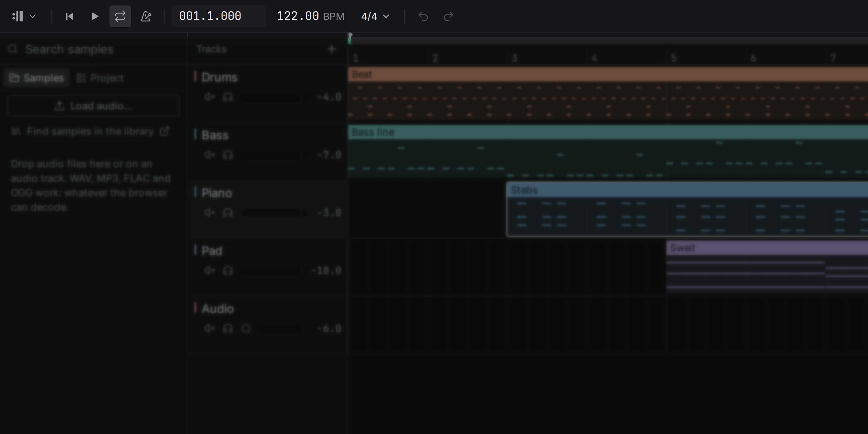This screenshot has height=434, width=868.
Task: Solo the Piano track headphones icon
Action: pyautogui.click(x=228, y=212)
